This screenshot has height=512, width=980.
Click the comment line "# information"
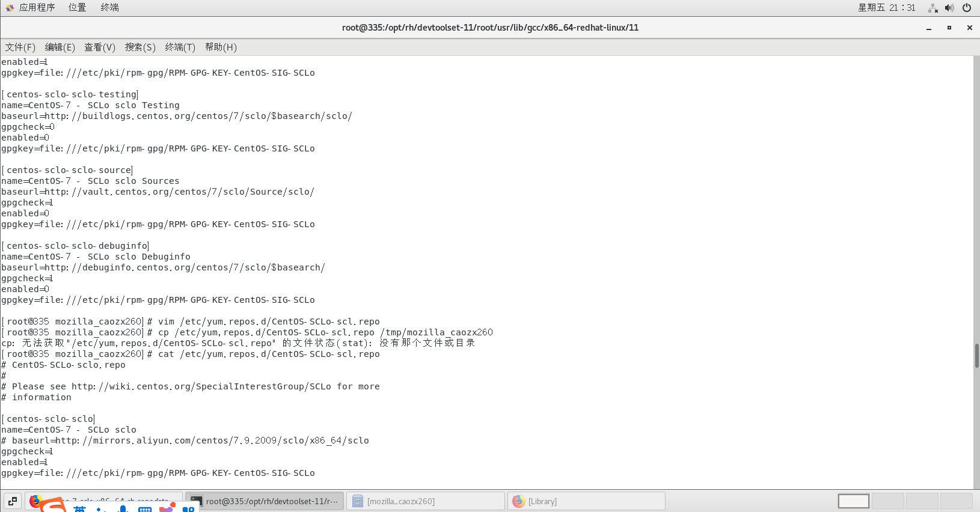point(36,397)
